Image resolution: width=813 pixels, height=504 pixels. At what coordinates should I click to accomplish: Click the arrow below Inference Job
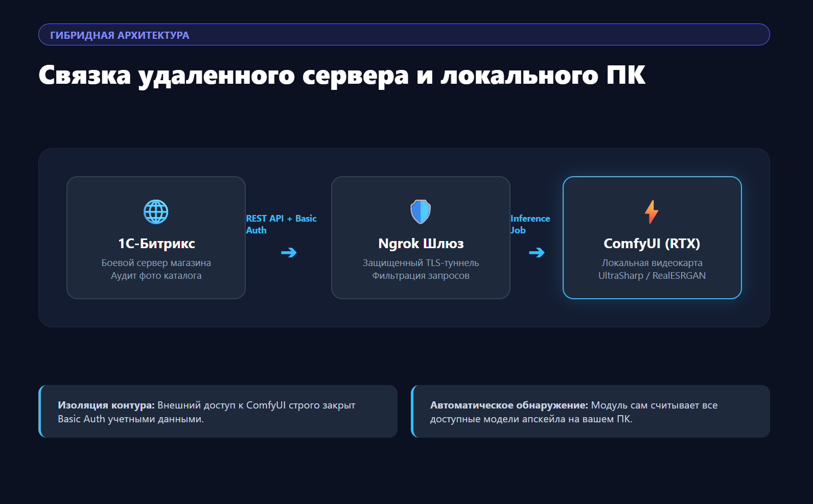pos(537,252)
